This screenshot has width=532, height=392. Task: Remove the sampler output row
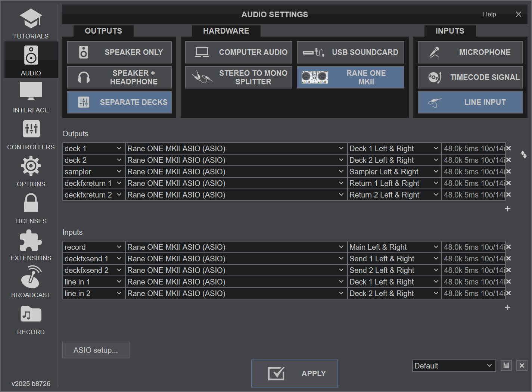508,172
